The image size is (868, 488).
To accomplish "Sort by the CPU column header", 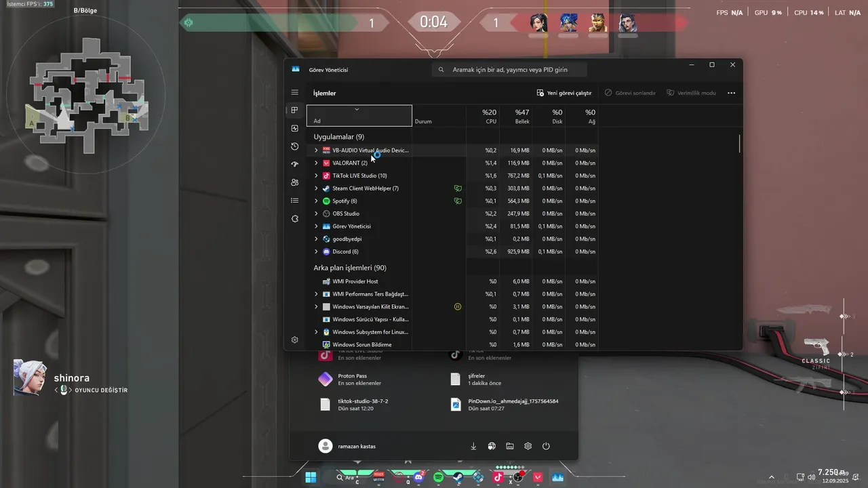I will coord(483,116).
